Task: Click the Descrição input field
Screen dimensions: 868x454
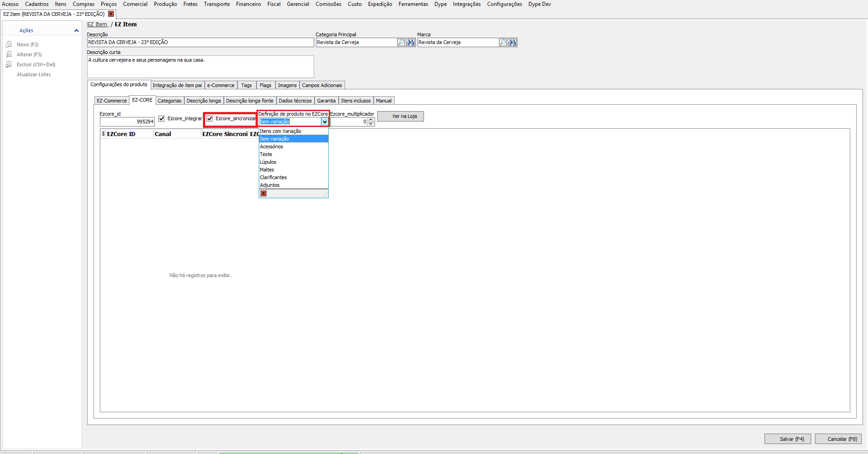Action: point(200,42)
